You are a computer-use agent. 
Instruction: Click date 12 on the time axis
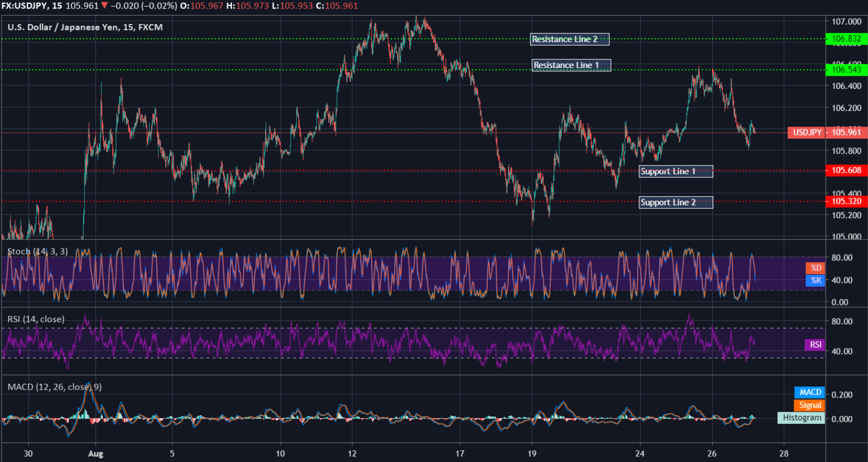click(x=352, y=454)
